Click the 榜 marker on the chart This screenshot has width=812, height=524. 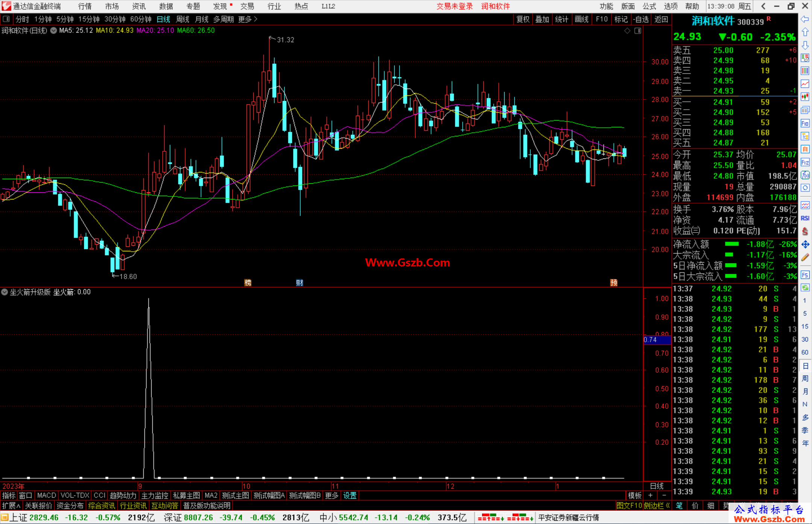pyautogui.click(x=248, y=282)
